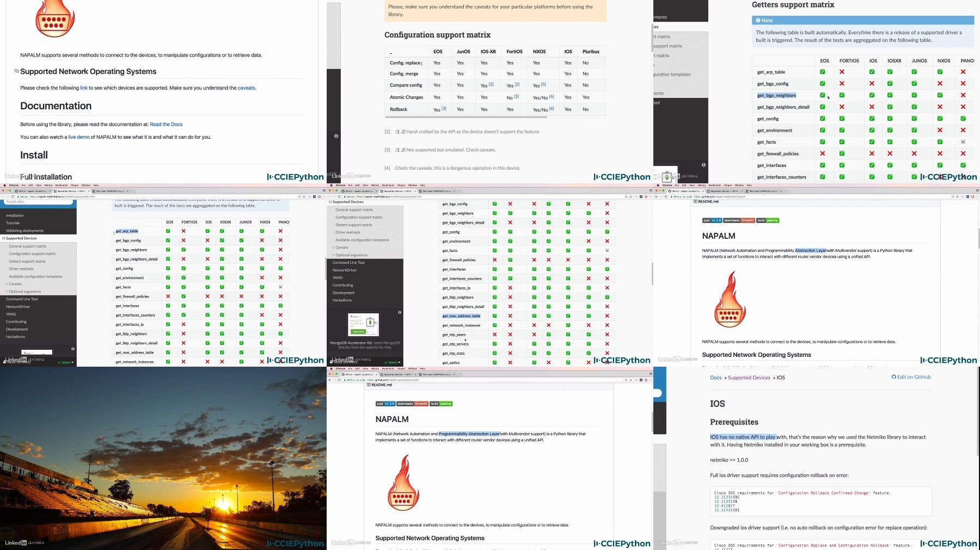The image size is (980, 550).
Task: Click 'Atomic Changes' row label in Configuration matrix
Action: pyautogui.click(x=406, y=97)
